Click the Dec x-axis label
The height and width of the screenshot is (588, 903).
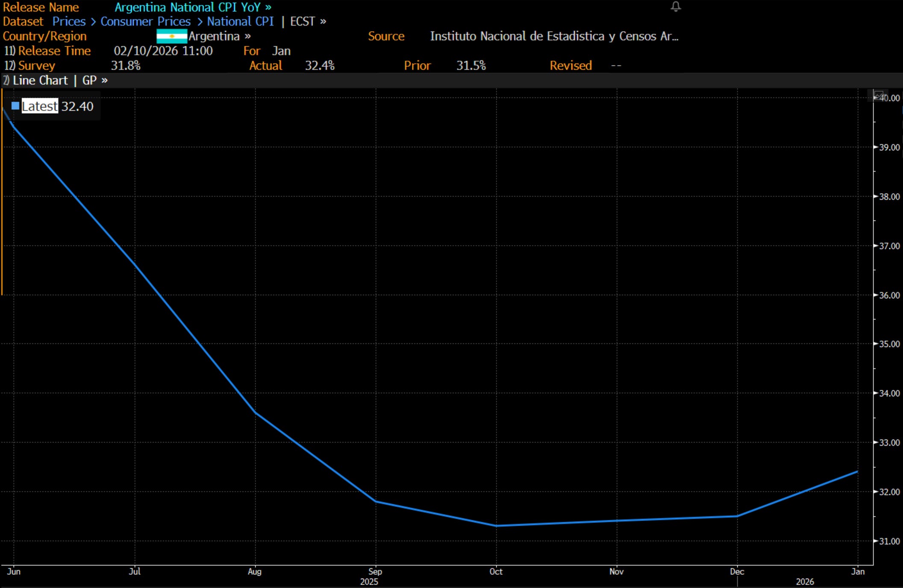737,571
